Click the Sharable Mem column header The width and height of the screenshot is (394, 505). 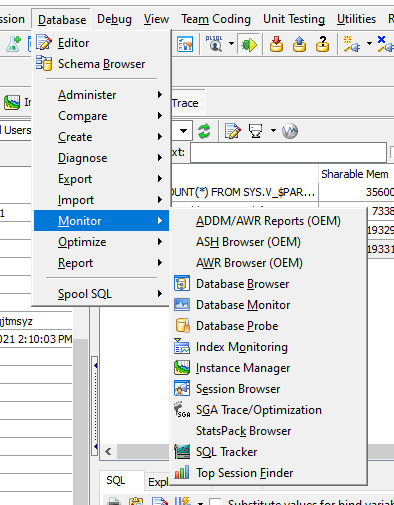(356, 174)
